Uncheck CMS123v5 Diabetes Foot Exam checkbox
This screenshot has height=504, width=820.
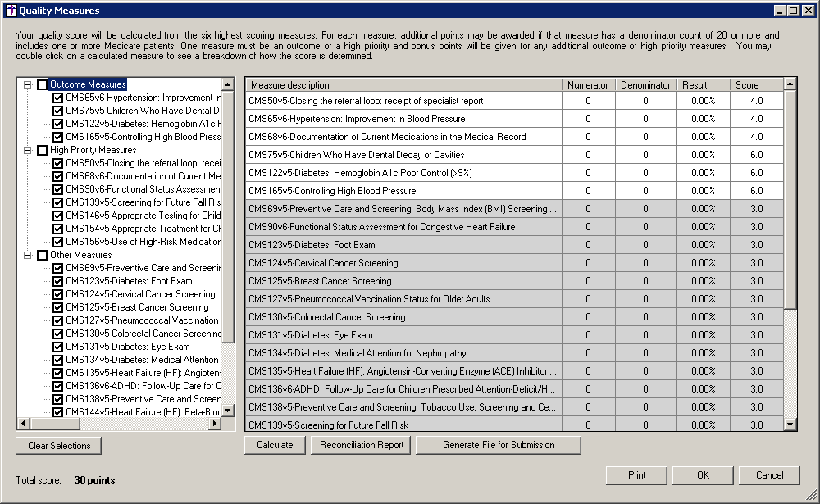pos(57,282)
